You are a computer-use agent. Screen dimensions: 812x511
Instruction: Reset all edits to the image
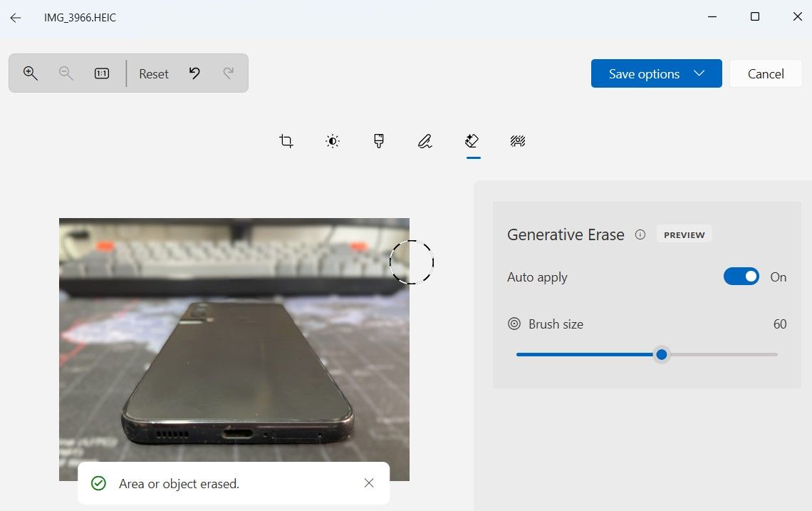154,73
